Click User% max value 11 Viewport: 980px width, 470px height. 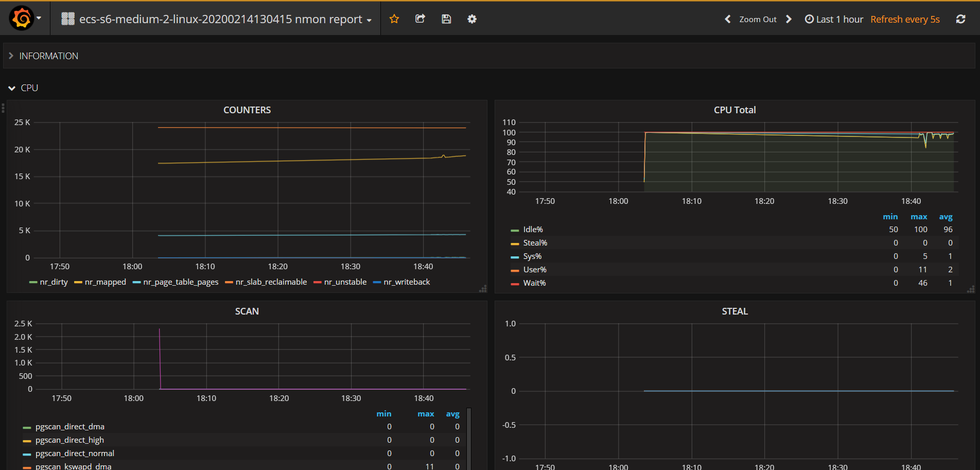[922, 269]
